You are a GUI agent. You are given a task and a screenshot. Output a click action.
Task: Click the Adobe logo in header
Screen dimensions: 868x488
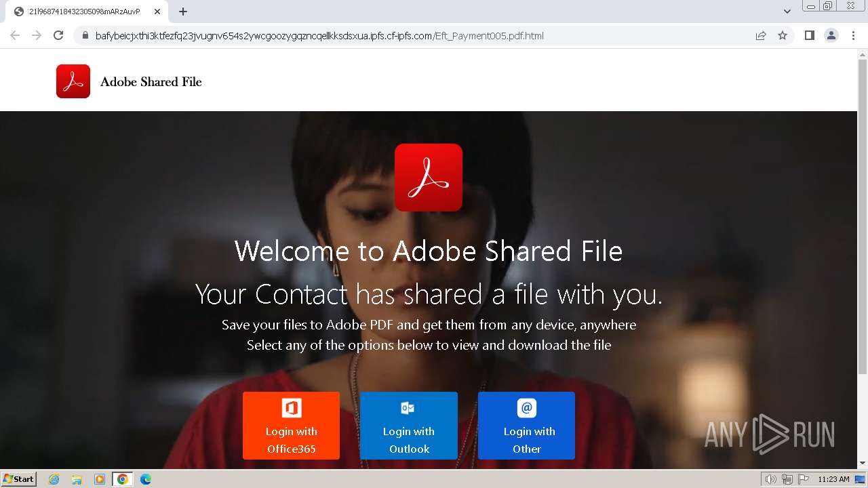73,81
